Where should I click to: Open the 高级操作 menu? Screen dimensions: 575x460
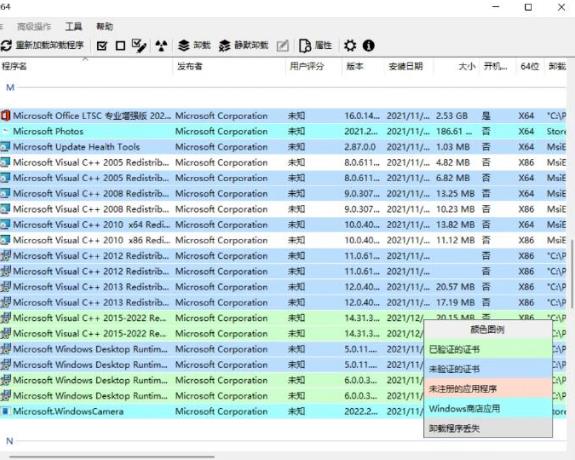pos(34,26)
